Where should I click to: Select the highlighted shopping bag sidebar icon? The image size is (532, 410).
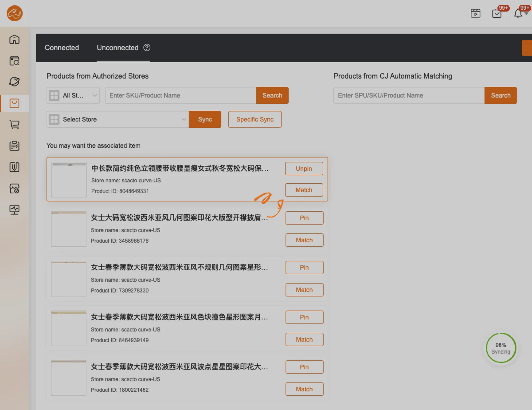click(14, 103)
